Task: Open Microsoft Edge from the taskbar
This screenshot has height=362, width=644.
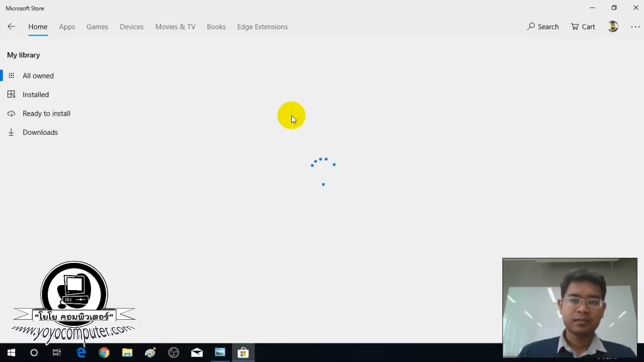Action: click(81, 352)
